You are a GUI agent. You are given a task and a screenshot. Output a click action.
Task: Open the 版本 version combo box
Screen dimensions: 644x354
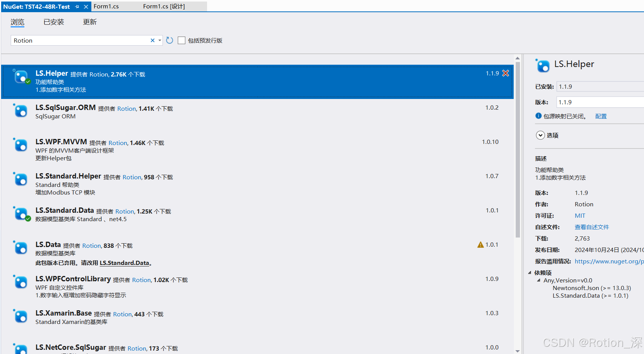(x=600, y=102)
